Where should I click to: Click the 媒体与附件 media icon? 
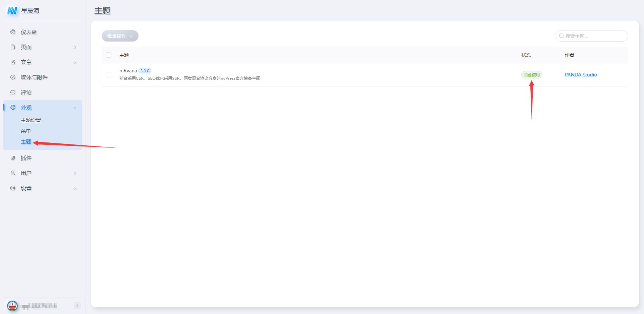pyautogui.click(x=13, y=77)
